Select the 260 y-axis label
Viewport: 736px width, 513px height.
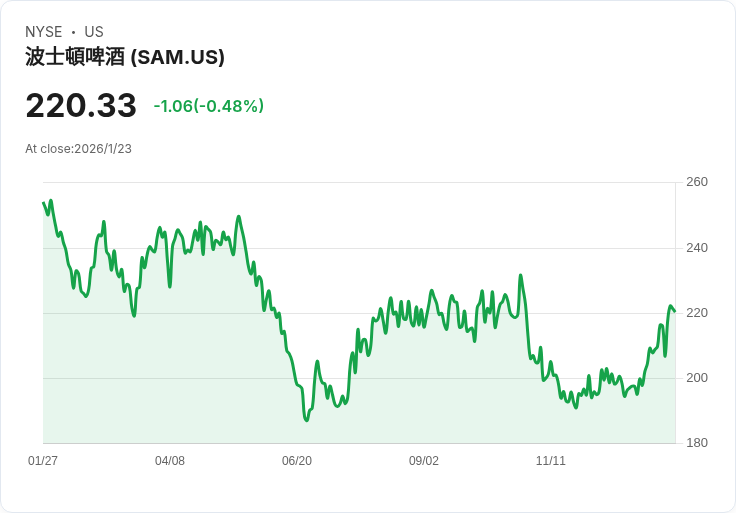click(696, 182)
